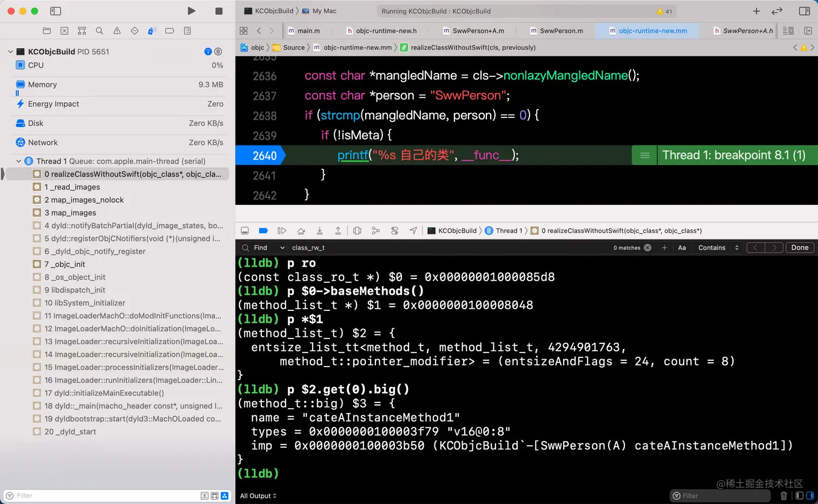Open the All Output console dropdown
This screenshot has width=818, height=504.
pyautogui.click(x=258, y=496)
